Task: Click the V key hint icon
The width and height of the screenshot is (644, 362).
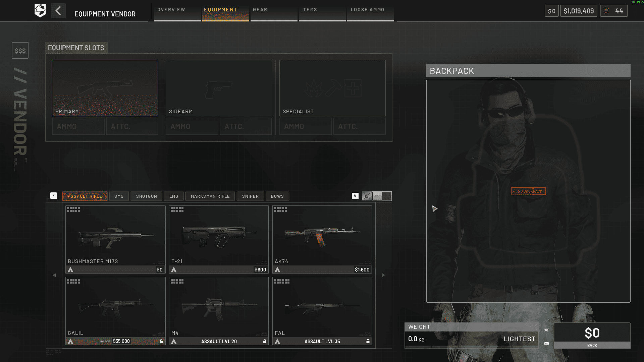Action: pos(355,196)
